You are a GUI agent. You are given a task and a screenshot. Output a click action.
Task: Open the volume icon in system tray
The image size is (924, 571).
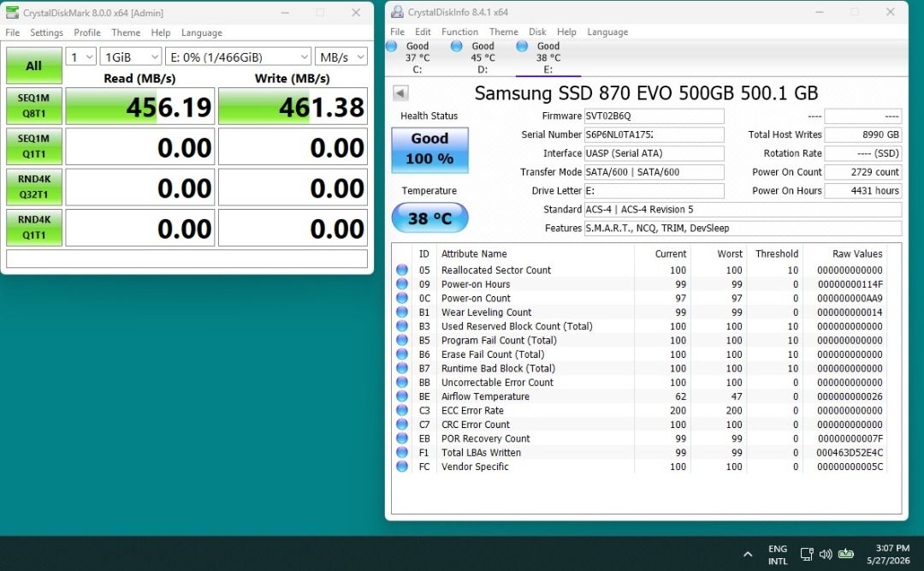pyautogui.click(x=826, y=554)
